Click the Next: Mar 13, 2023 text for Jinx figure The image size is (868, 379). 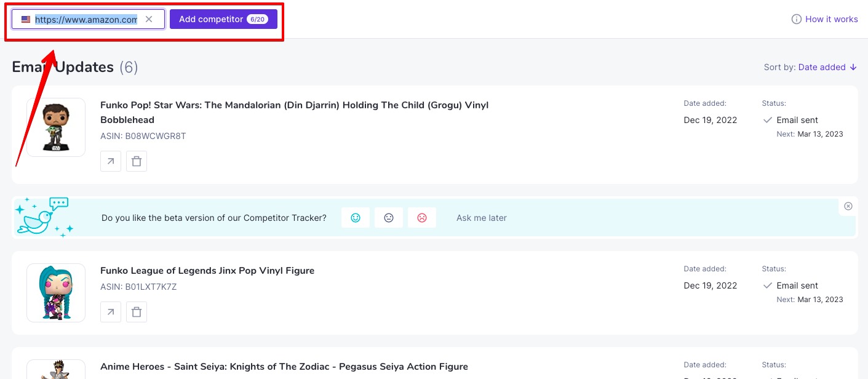tap(810, 300)
